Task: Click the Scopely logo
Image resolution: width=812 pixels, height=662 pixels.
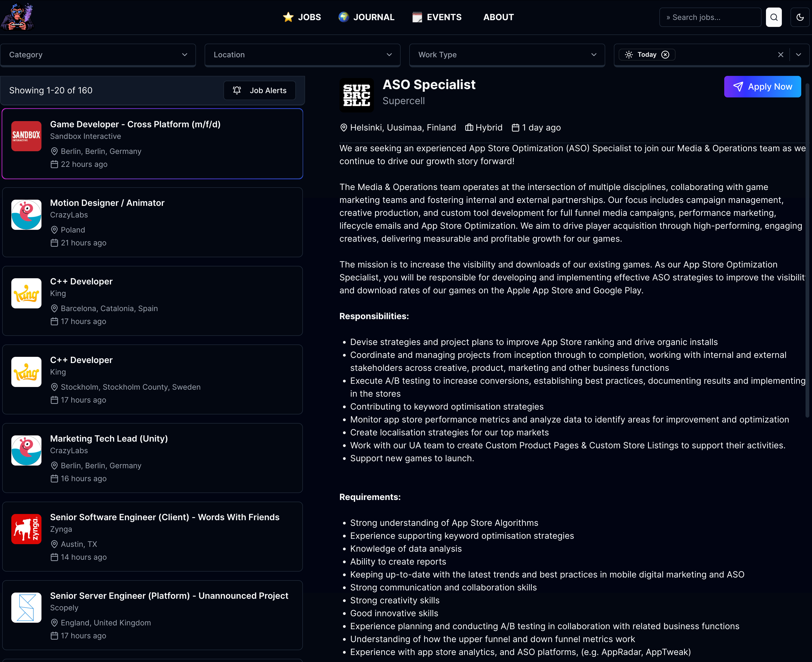Action: click(26, 607)
